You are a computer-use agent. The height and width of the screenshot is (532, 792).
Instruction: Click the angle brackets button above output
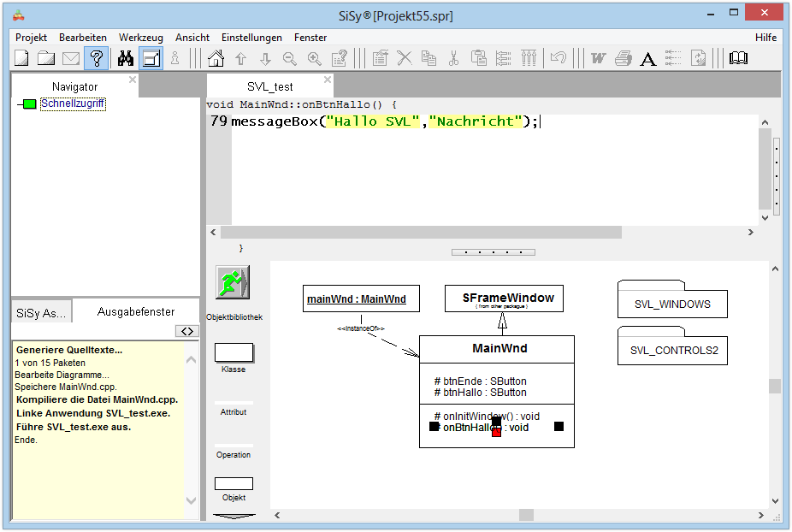[186, 331]
